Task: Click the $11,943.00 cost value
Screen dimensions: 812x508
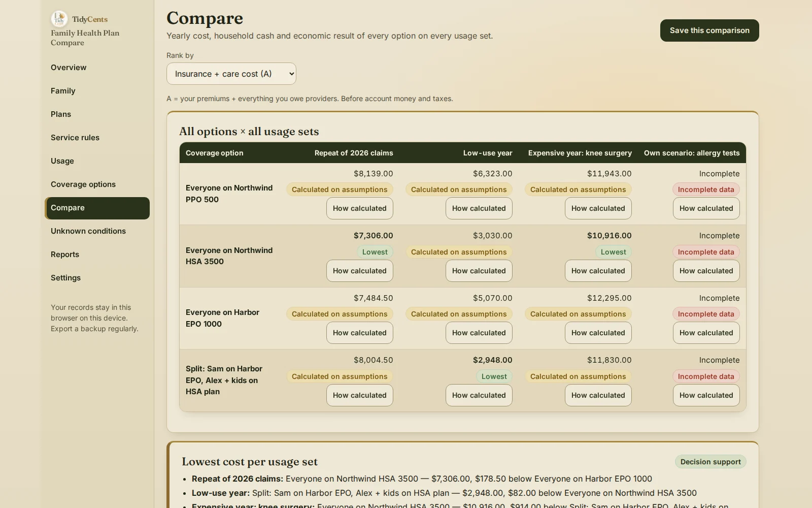Action: point(610,174)
